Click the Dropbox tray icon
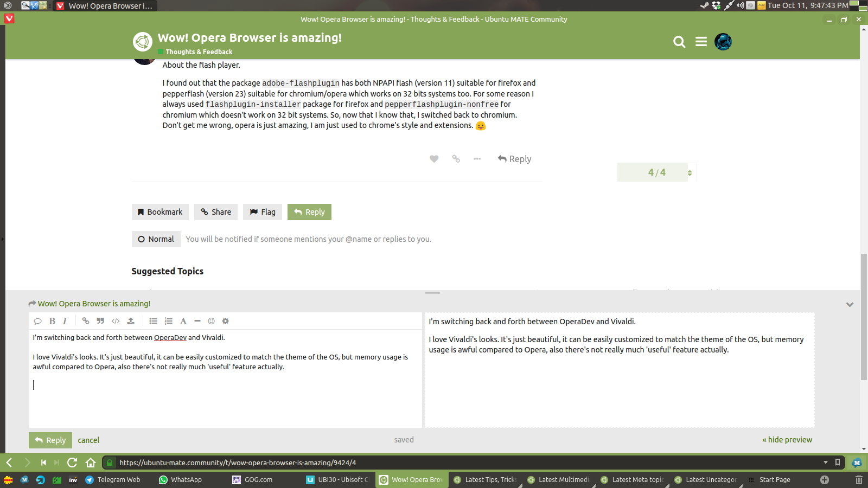868x488 pixels. click(716, 5)
